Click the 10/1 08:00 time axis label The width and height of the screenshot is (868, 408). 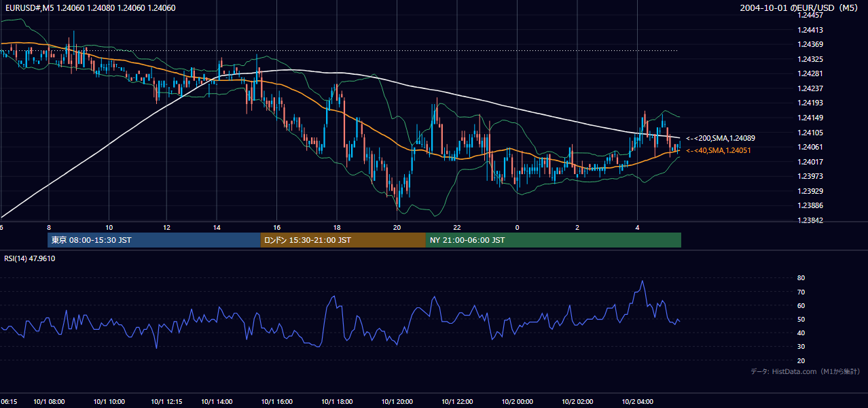tap(48, 402)
